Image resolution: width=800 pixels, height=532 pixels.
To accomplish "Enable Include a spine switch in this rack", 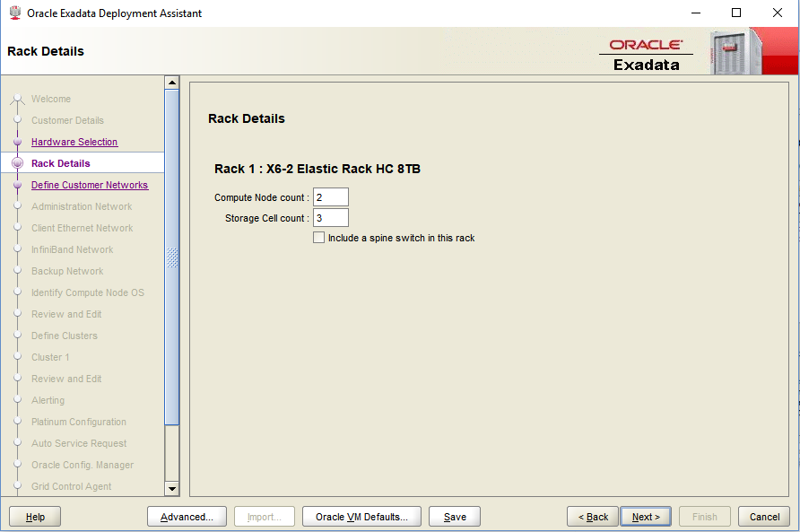I will tap(318, 238).
